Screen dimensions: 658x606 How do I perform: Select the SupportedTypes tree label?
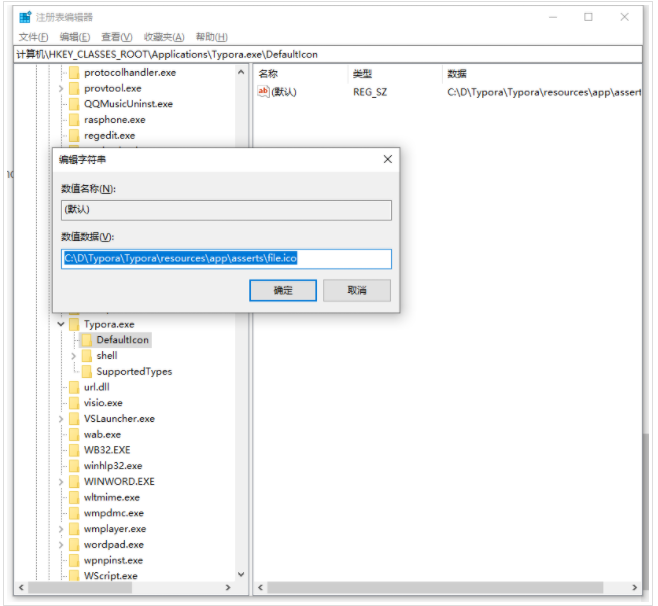134,371
